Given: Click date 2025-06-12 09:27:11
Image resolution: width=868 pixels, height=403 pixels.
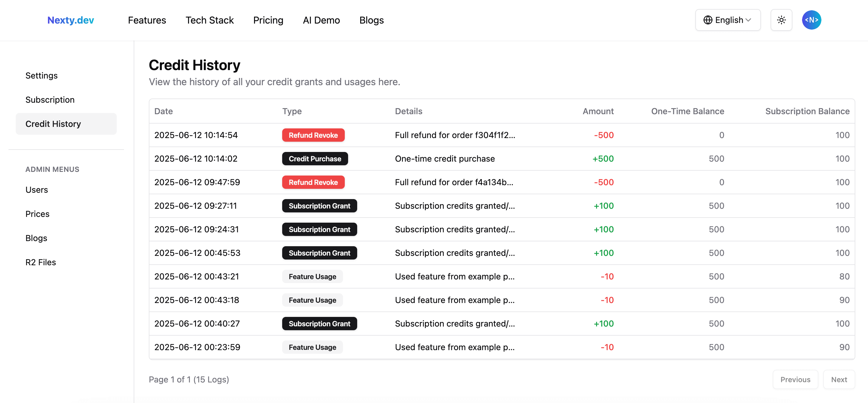Looking at the screenshot, I should coord(195,206).
